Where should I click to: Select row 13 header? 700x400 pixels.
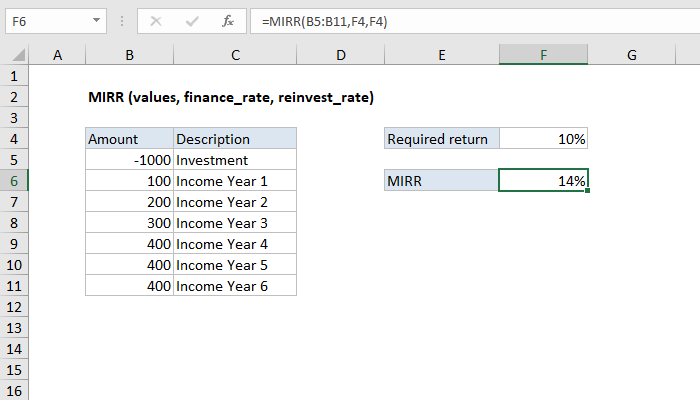point(14,328)
